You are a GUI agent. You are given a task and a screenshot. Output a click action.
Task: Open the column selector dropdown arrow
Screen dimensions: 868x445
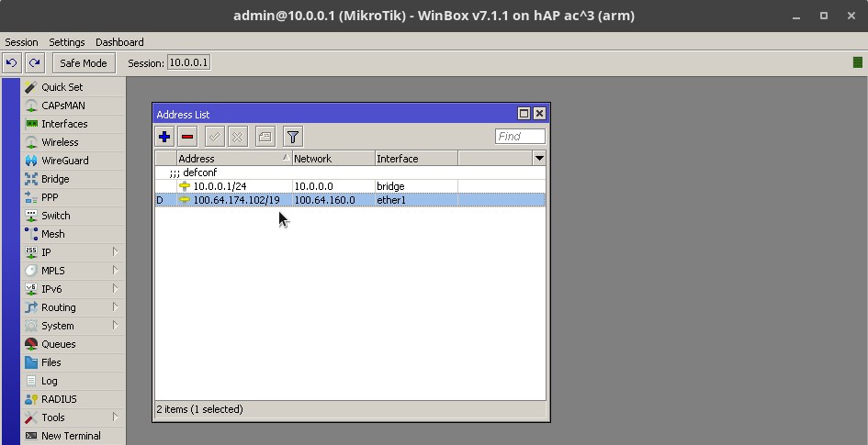click(539, 158)
